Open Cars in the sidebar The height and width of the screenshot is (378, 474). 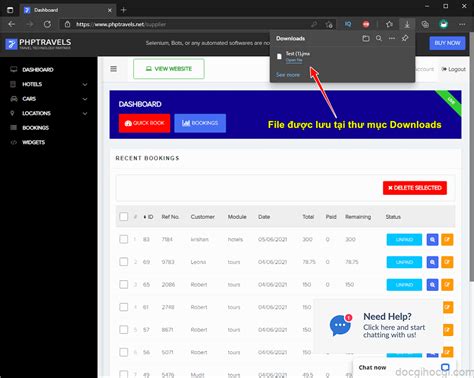[29, 99]
